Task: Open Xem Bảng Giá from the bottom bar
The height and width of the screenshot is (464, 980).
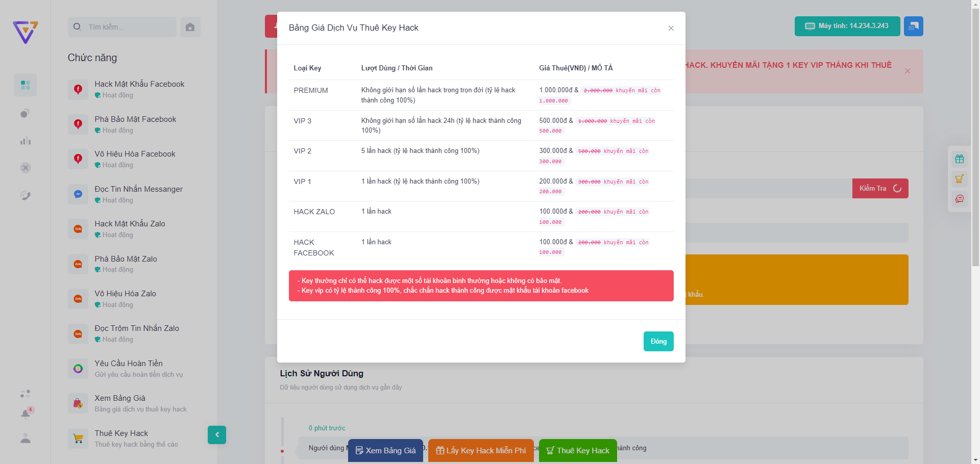Action: [x=385, y=450]
